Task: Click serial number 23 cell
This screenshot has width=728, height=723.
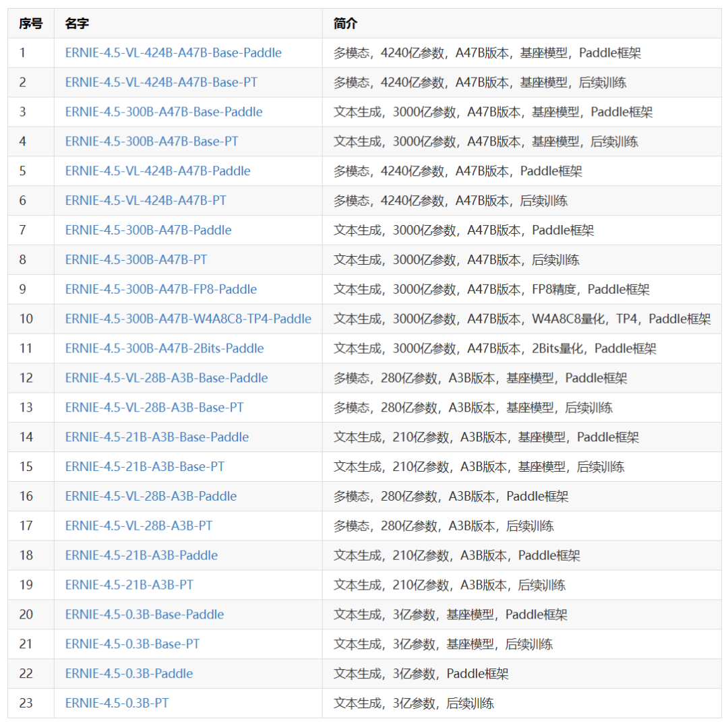Action: pos(30,703)
